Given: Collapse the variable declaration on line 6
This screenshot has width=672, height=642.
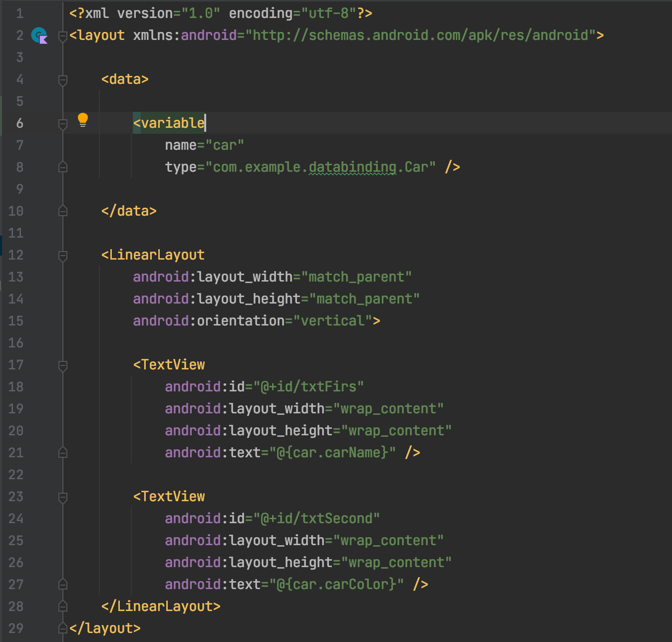Looking at the screenshot, I should [62, 123].
